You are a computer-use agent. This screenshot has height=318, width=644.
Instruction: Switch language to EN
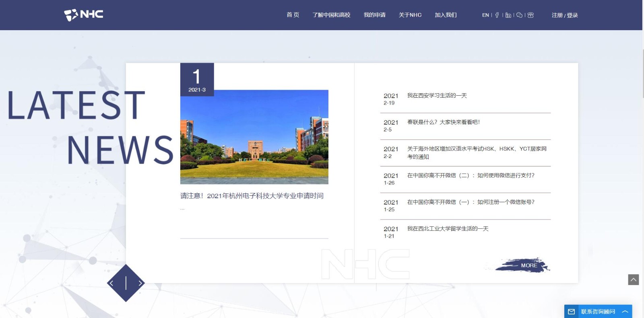(x=485, y=15)
